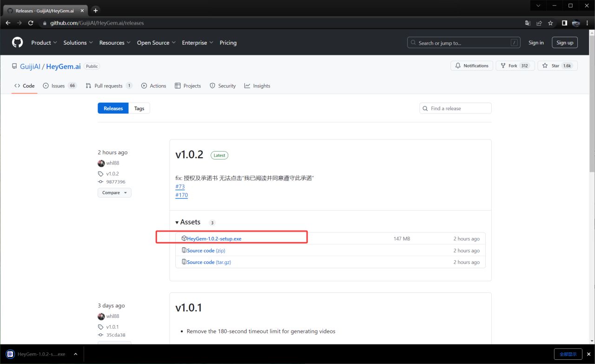
Task: Download HeyGem-1.0.2-setup.exe asset
Action: [214, 238]
